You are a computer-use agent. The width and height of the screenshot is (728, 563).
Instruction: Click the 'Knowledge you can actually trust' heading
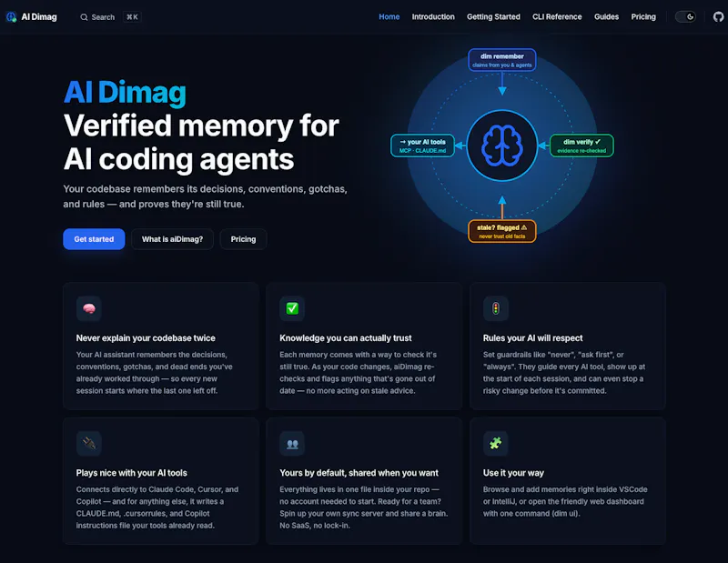tap(346, 338)
